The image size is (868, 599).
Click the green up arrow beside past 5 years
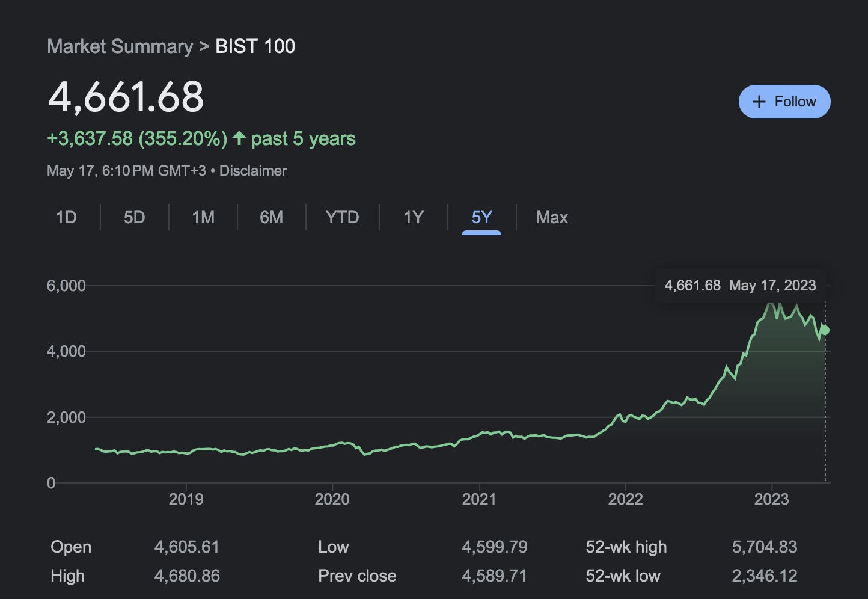pyautogui.click(x=239, y=138)
